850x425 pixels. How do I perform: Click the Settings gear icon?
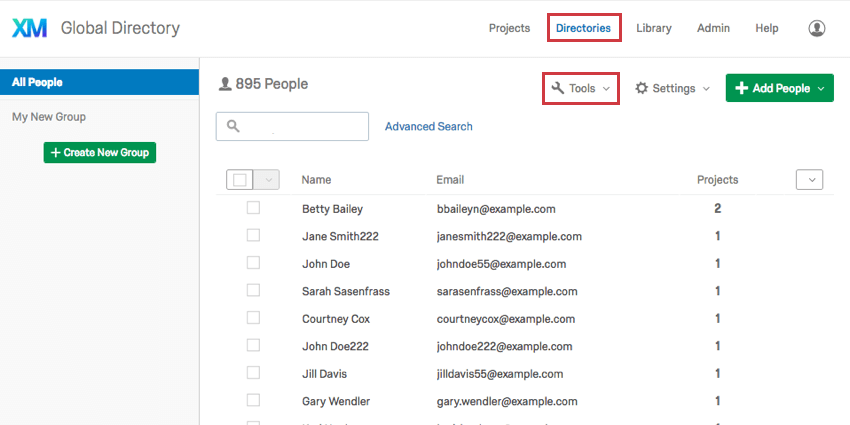pyautogui.click(x=642, y=88)
